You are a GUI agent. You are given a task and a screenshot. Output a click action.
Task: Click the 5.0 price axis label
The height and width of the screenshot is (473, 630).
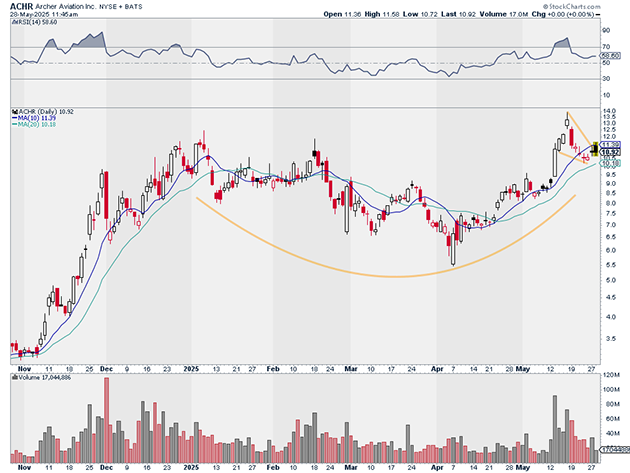tap(610, 280)
